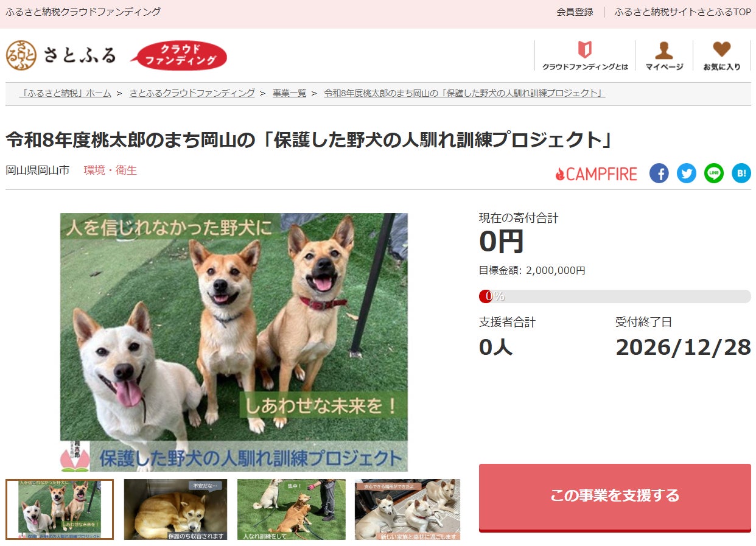
Task: Open ふるさと納税サイトさとふるTOP link
Action: pyautogui.click(x=682, y=12)
